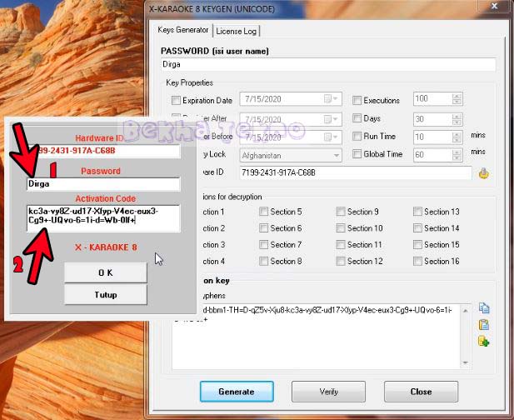The image size is (514, 420).
Task: Tick the Run Time checkbox
Action: 357,136
